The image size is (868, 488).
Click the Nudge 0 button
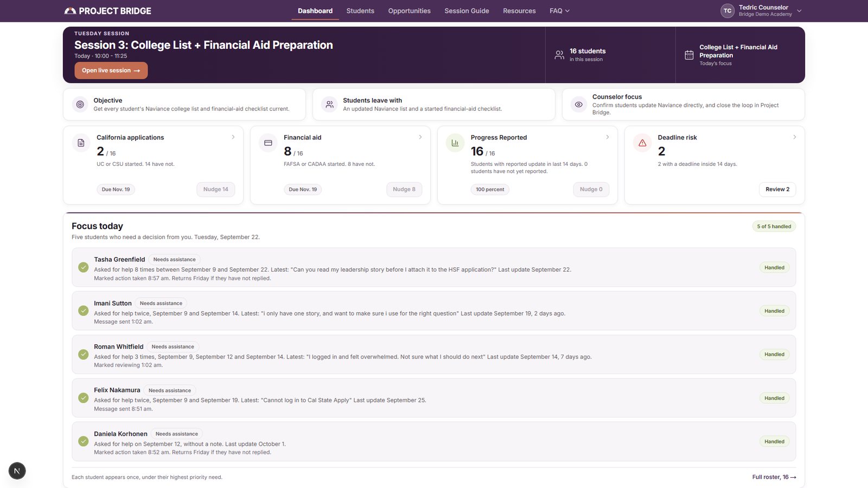(591, 189)
